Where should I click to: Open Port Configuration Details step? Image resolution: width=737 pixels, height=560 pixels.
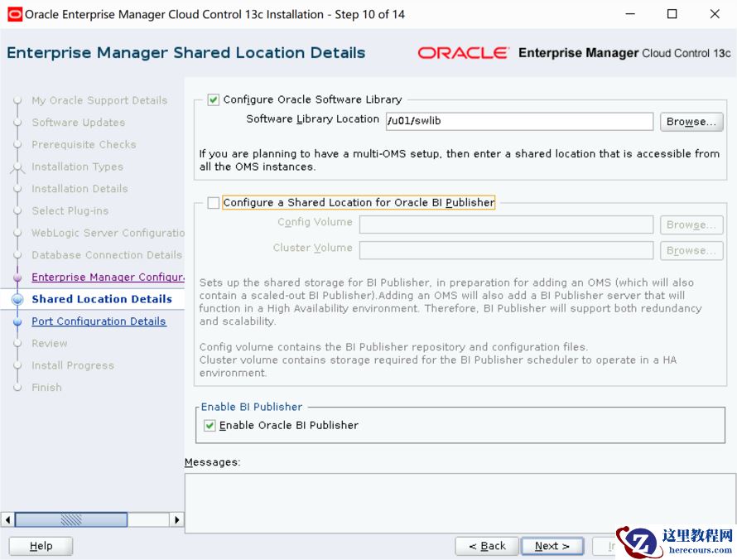pos(99,321)
